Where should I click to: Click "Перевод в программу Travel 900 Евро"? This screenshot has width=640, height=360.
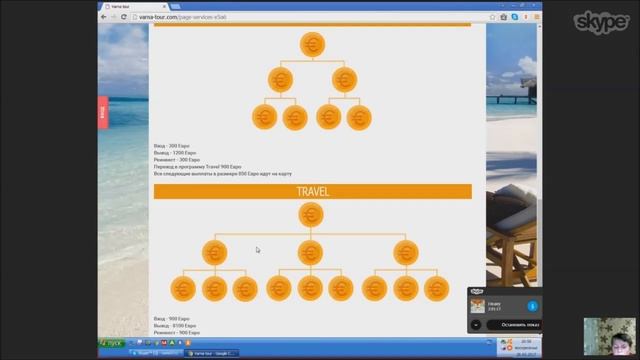[x=198, y=167]
